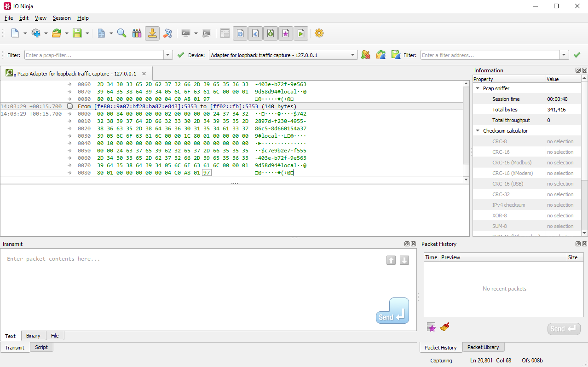Image resolution: width=588 pixels, height=367 pixels.
Task: Click the magnifying glass find icon
Action: 121,33
